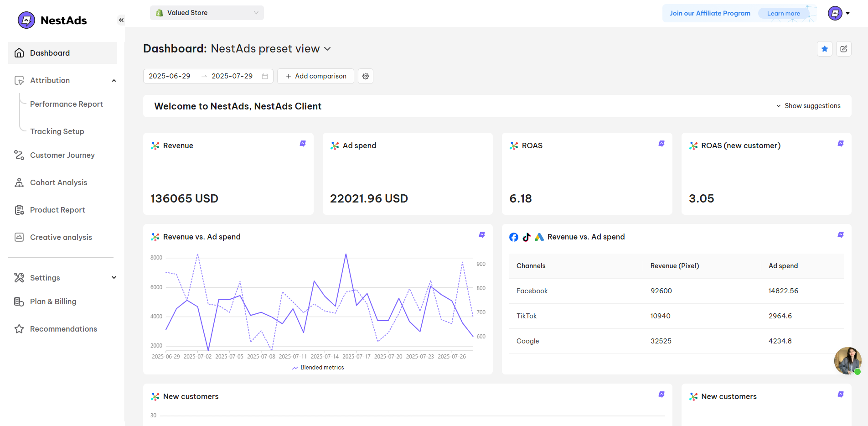Click the Settings tools icon

19,278
